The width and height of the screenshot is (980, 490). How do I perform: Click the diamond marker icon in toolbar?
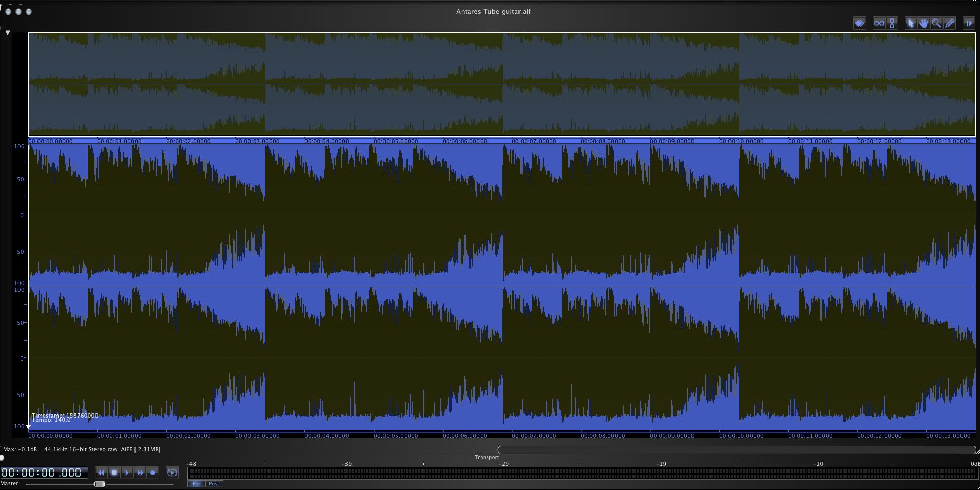(x=859, y=23)
